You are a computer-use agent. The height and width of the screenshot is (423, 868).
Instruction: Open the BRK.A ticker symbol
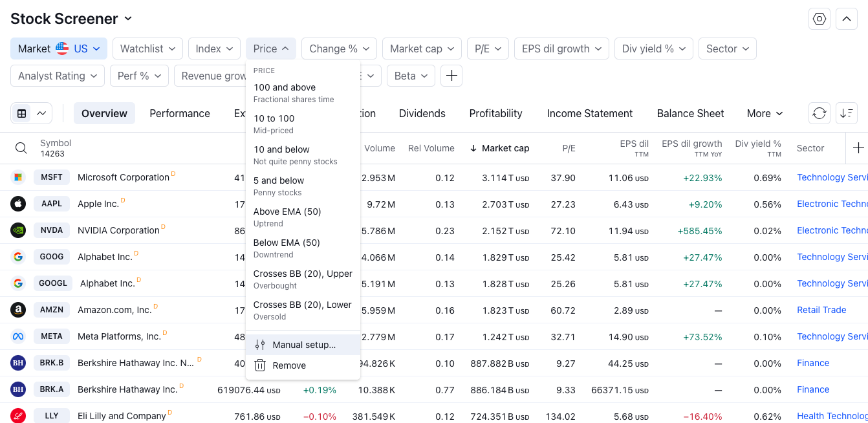click(x=52, y=389)
